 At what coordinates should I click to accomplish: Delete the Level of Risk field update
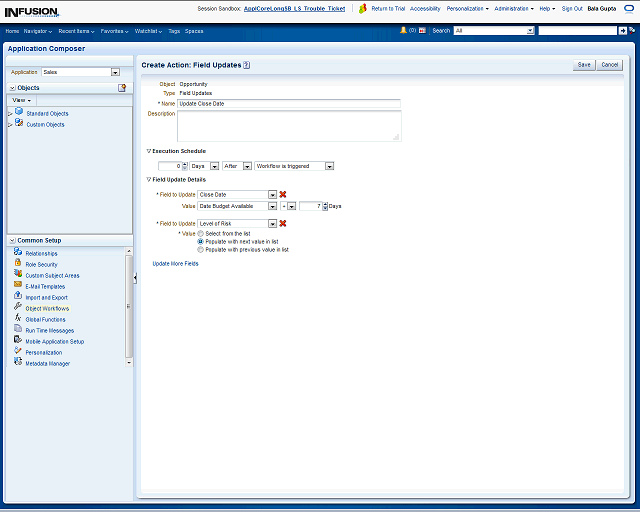point(283,223)
